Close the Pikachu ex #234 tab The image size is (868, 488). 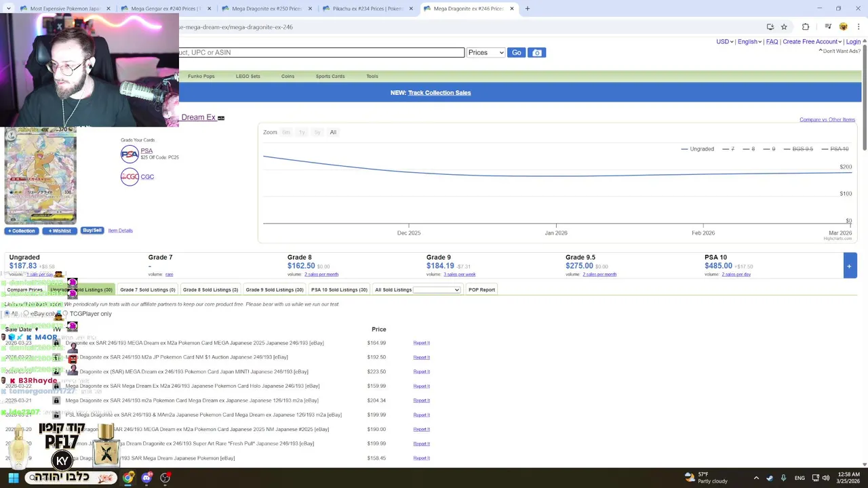[411, 9]
